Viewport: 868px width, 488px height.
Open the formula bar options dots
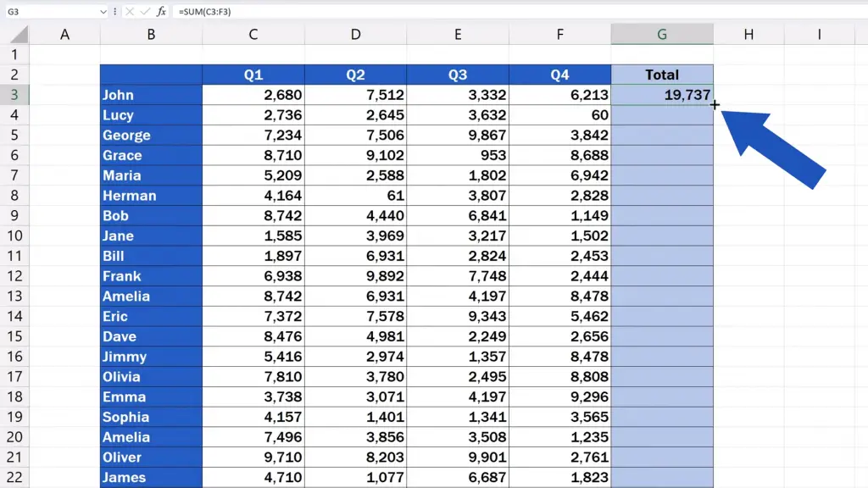point(115,11)
